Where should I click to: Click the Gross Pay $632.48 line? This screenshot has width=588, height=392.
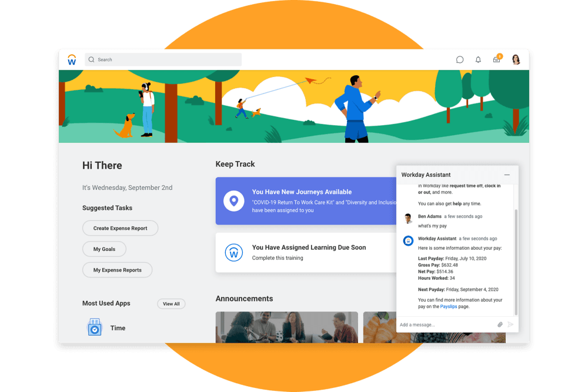(438, 265)
